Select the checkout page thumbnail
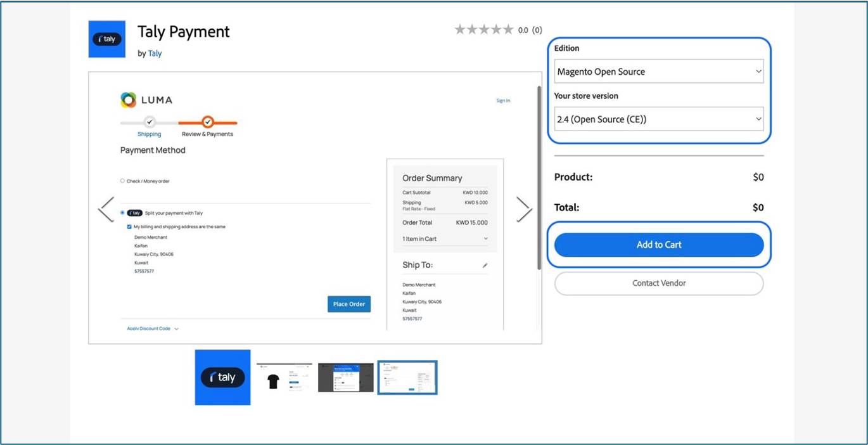Screen dimensions: 868x445 [407, 377]
